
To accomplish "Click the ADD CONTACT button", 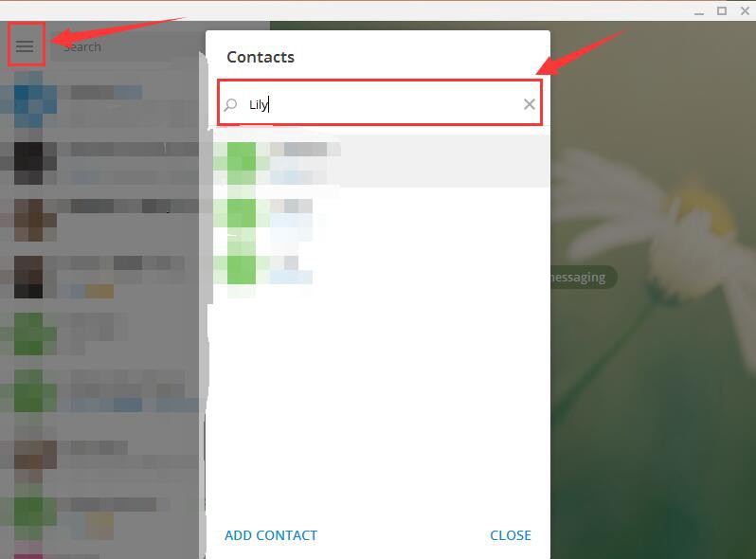I will (x=271, y=535).
